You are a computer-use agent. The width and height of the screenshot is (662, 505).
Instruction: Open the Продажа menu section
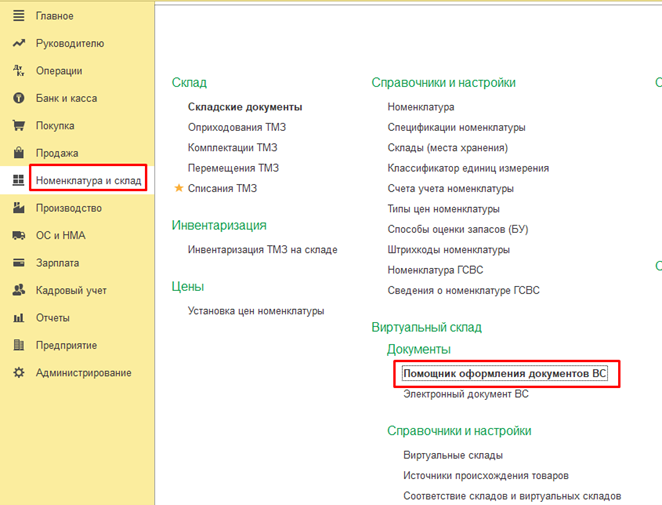(x=56, y=153)
